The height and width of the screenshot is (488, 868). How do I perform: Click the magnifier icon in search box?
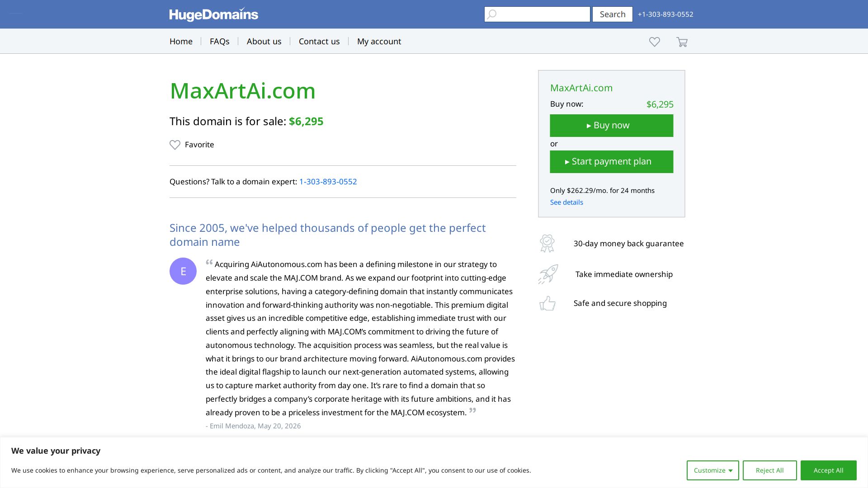click(492, 14)
